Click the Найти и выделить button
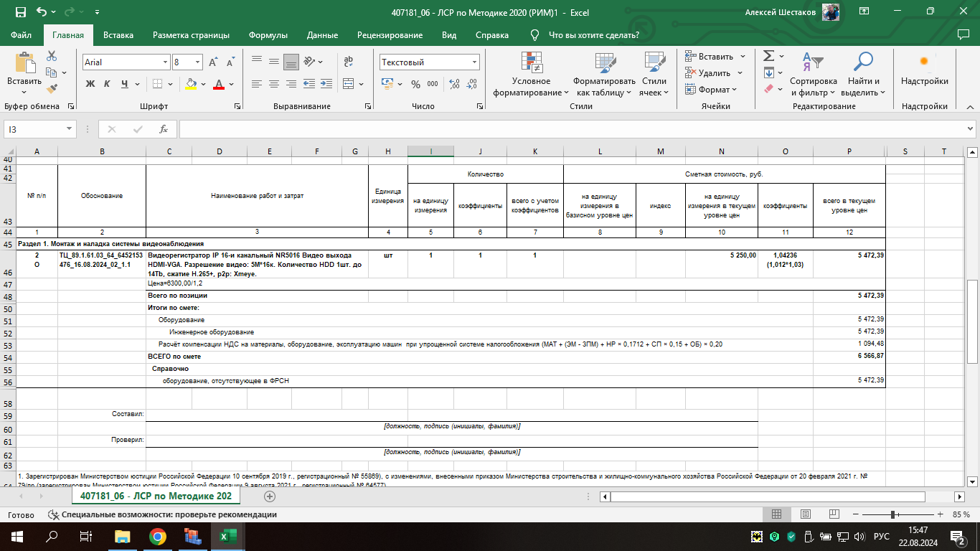The width and height of the screenshot is (980, 551). click(863, 75)
